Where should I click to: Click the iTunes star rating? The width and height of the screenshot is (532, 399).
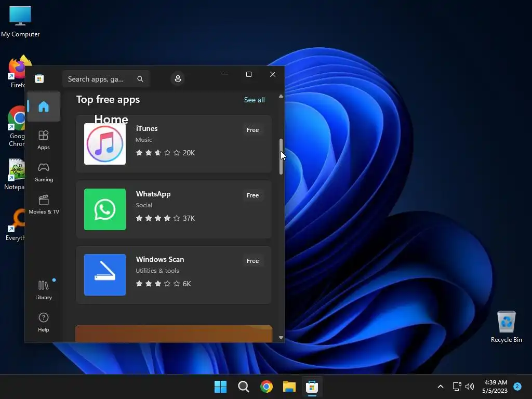(x=158, y=153)
